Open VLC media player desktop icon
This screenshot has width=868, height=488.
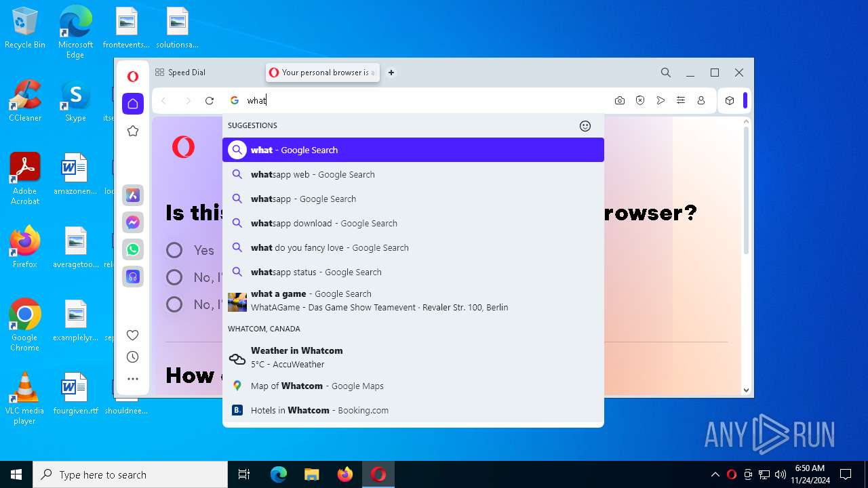tap(25, 398)
